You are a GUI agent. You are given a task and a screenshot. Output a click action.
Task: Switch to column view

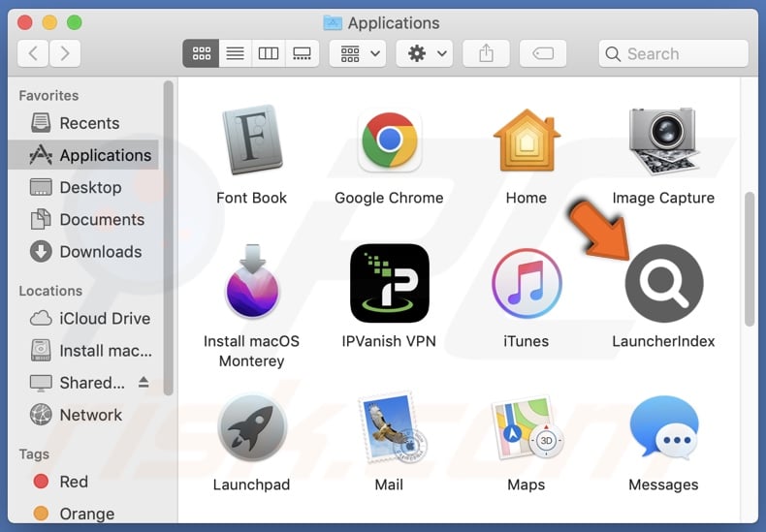[269, 53]
